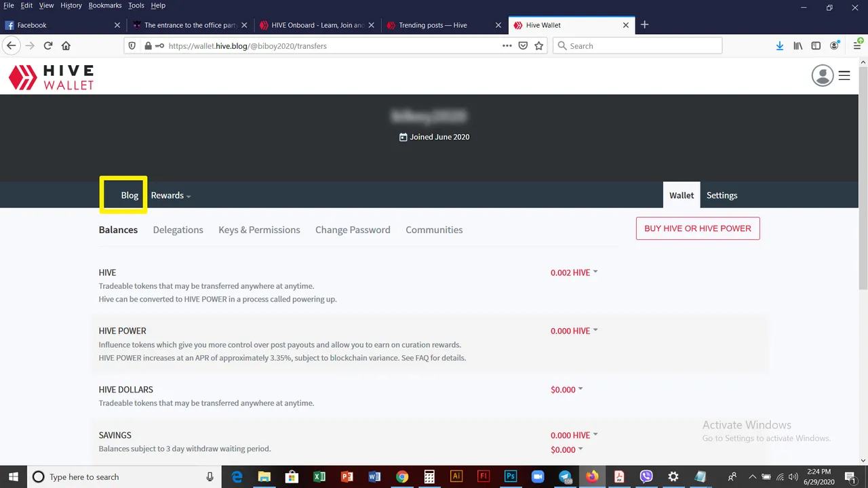Open Adobe Flash from the taskbar
Image resolution: width=868 pixels, height=488 pixels.
pyautogui.click(x=484, y=476)
